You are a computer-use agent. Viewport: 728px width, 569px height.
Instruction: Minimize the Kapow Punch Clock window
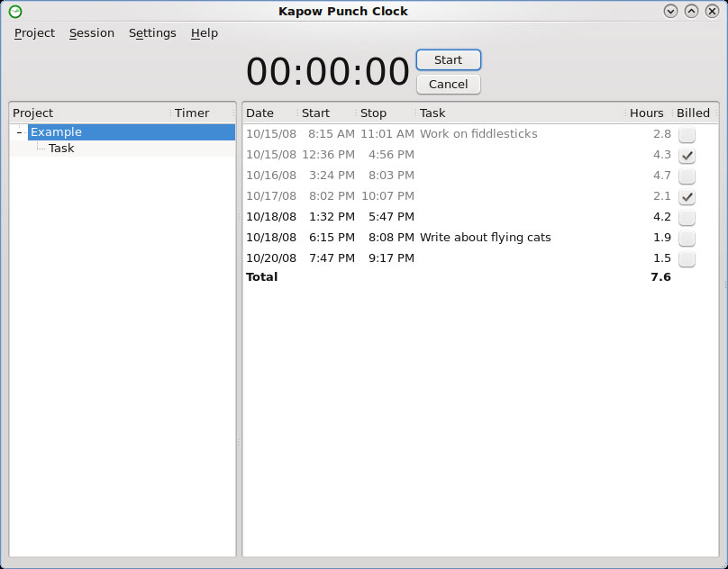pyautogui.click(x=670, y=11)
